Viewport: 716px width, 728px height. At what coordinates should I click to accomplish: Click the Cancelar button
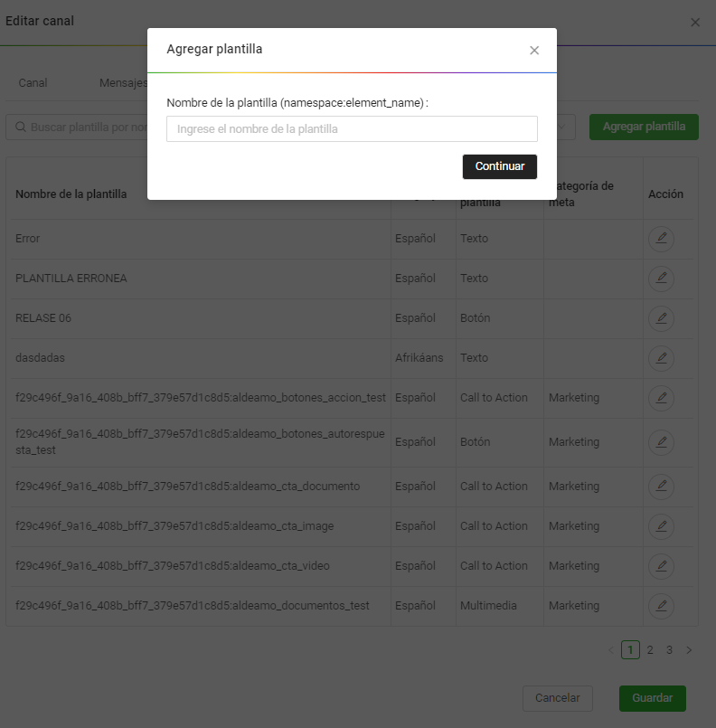click(557, 698)
